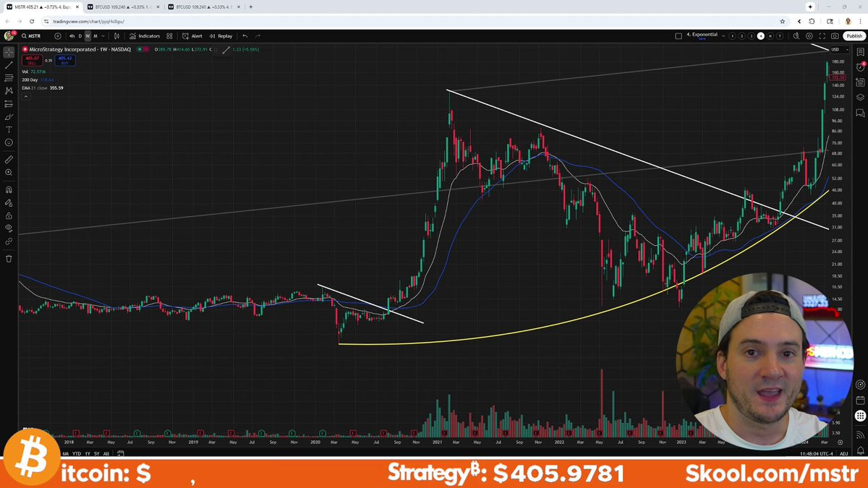Set the chart range to 6M
Screen dimensions: 868x488
[x=65, y=453]
